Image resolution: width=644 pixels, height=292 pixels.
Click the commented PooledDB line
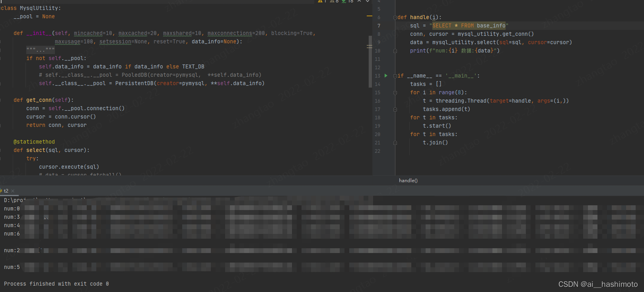pyautogui.click(x=150, y=75)
